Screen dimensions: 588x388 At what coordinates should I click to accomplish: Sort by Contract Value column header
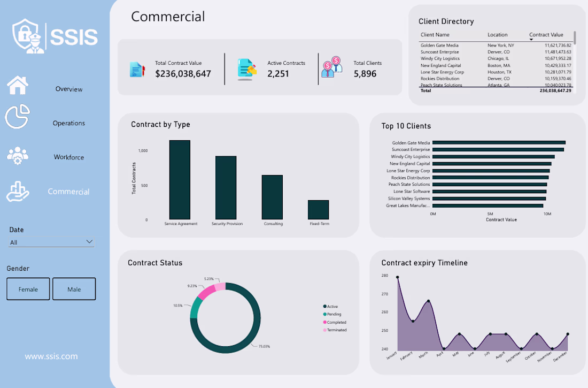[546, 35]
